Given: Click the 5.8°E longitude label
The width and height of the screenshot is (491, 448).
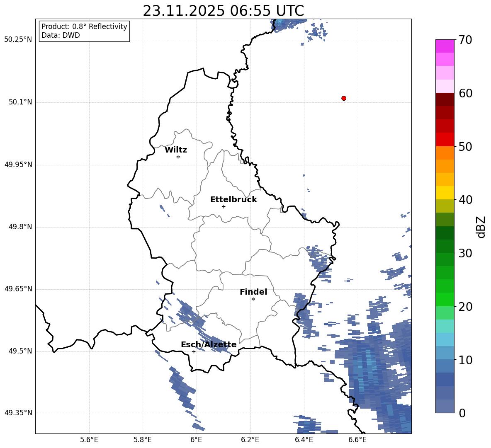Looking at the screenshot, I should (143, 440).
